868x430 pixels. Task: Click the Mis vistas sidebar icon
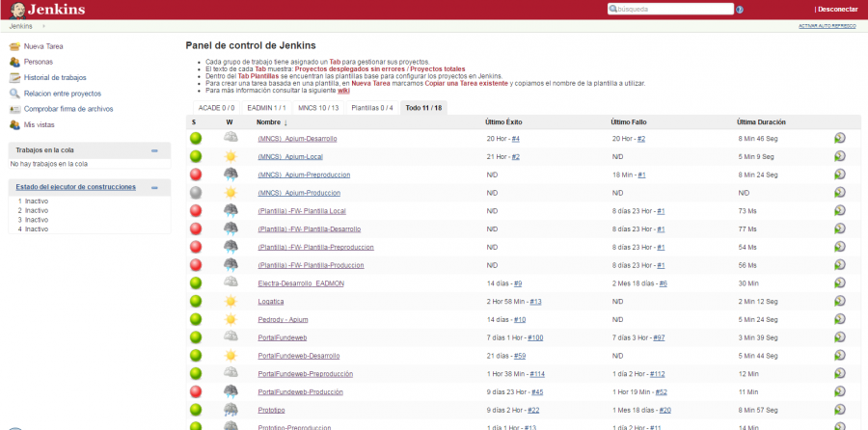pos(14,125)
